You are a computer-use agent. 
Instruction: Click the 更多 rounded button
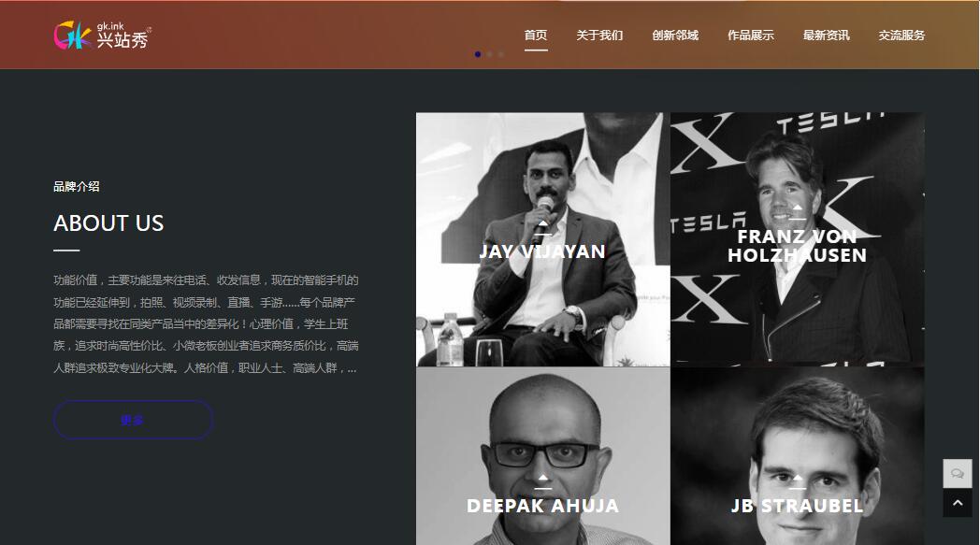point(133,420)
